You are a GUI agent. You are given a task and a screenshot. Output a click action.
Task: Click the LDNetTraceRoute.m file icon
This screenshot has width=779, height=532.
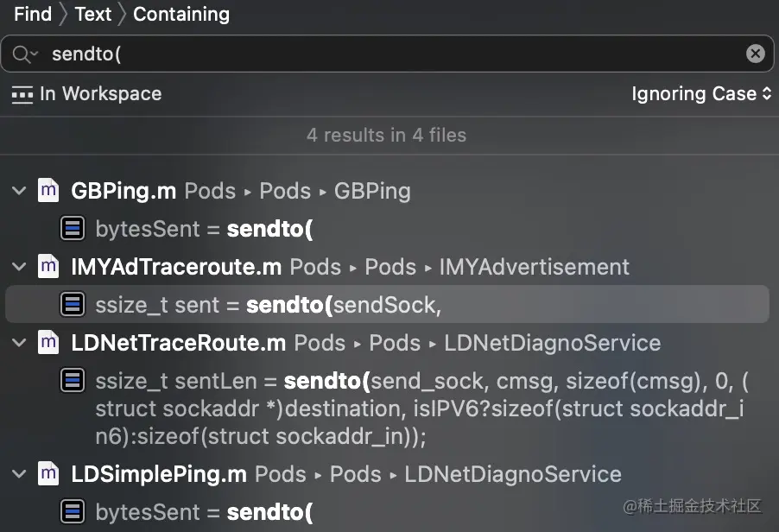49,343
